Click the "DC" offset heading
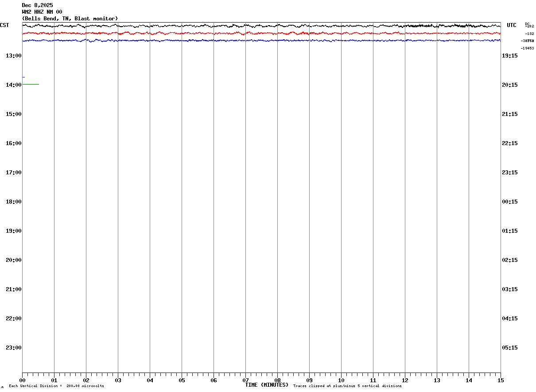This screenshot has height=392, width=536. [x=527, y=24]
